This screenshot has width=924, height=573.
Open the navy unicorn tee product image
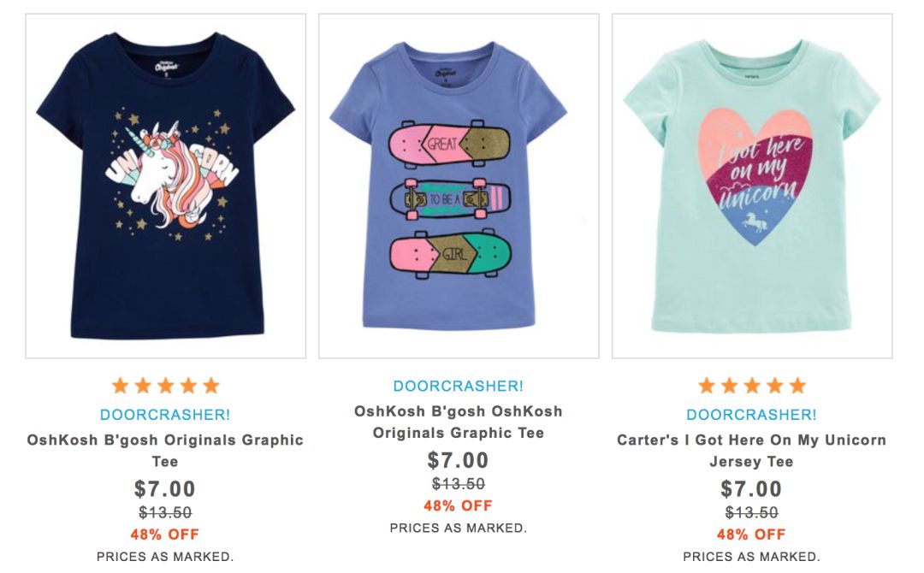point(166,186)
